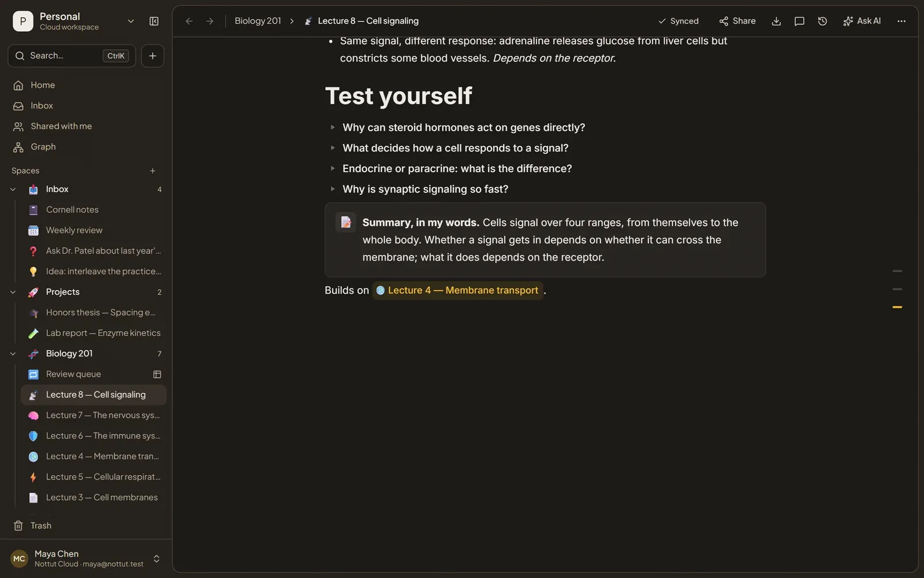Open Lecture 4 — Membrane transport link
Image resolution: width=924 pixels, height=578 pixels.
pos(457,290)
